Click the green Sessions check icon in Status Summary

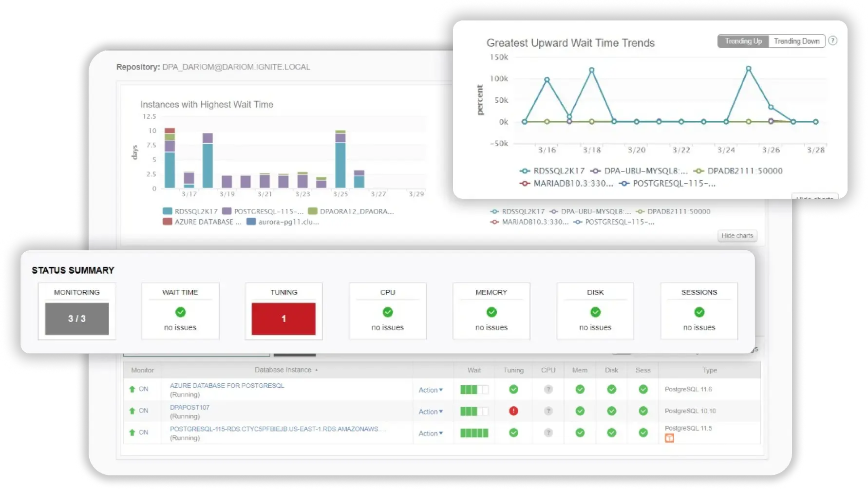(698, 312)
